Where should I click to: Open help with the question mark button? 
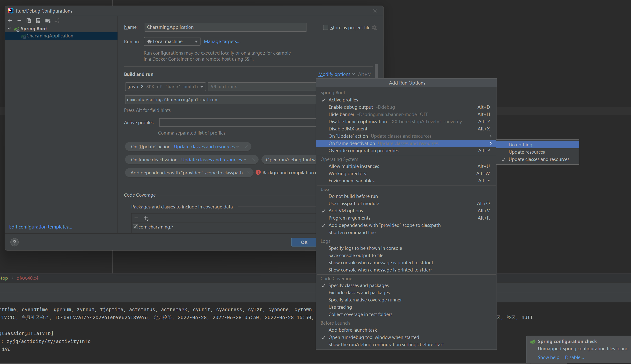pyautogui.click(x=15, y=242)
